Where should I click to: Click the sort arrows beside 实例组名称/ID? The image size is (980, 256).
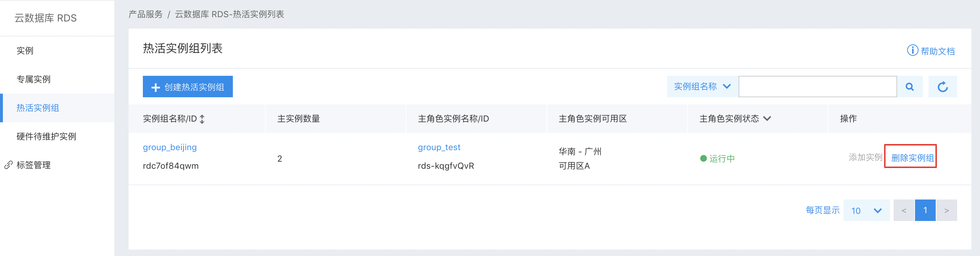202,119
